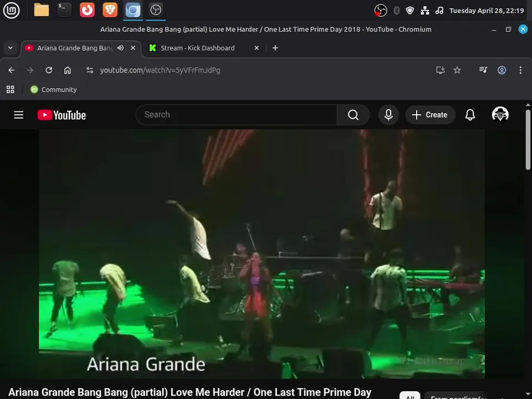Image resolution: width=532 pixels, height=399 pixels.
Task: Launch the Files folder from the panel
Action: (x=42, y=10)
